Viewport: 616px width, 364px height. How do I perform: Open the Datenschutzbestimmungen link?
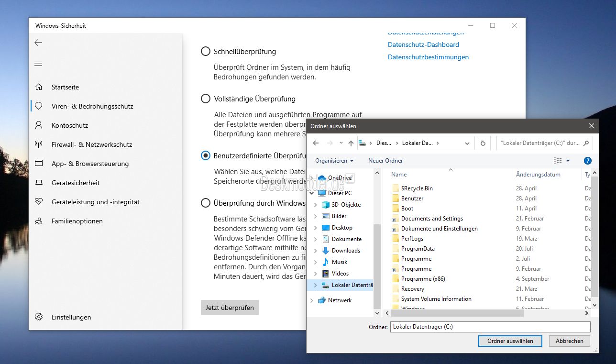(428, 57)
